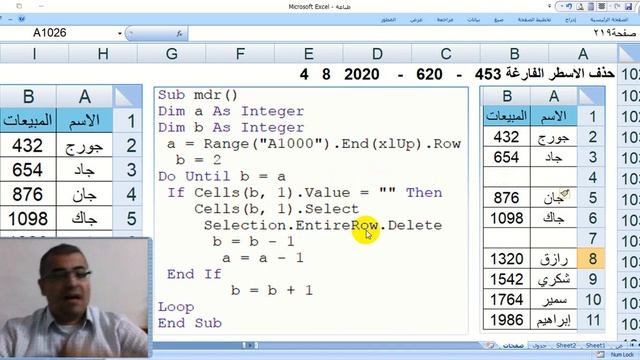
Task: Open the Customize Quick Access Toolbar dropdown
Action: [549, 6]
